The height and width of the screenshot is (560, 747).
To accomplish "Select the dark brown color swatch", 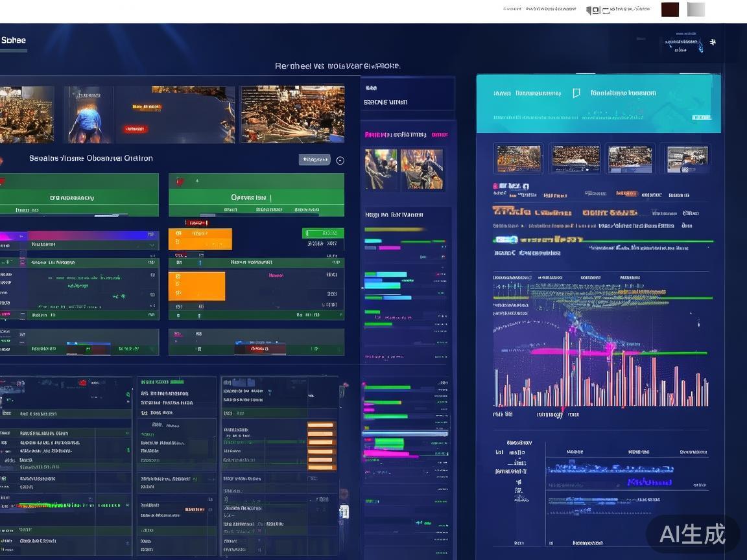I will (x=670, y=10).
